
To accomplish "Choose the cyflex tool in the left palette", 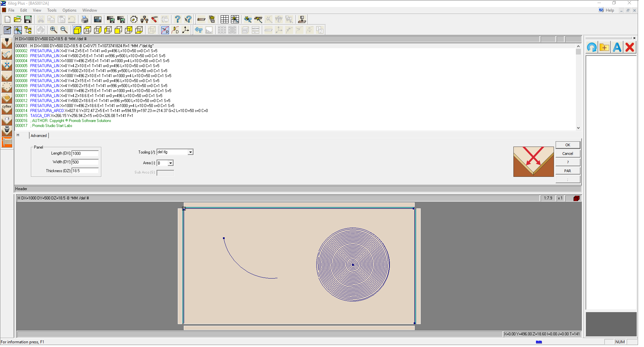I will click(x=7, y=109).
